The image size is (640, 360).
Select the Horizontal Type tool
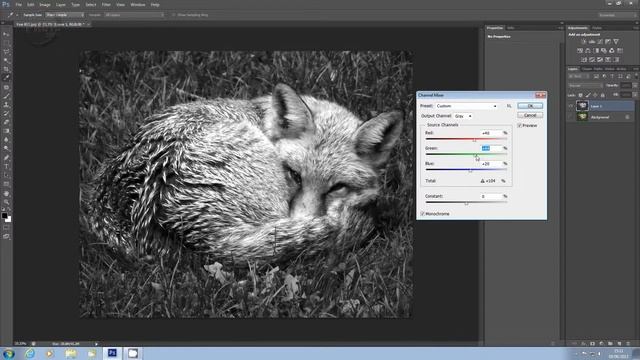[6, 167]
